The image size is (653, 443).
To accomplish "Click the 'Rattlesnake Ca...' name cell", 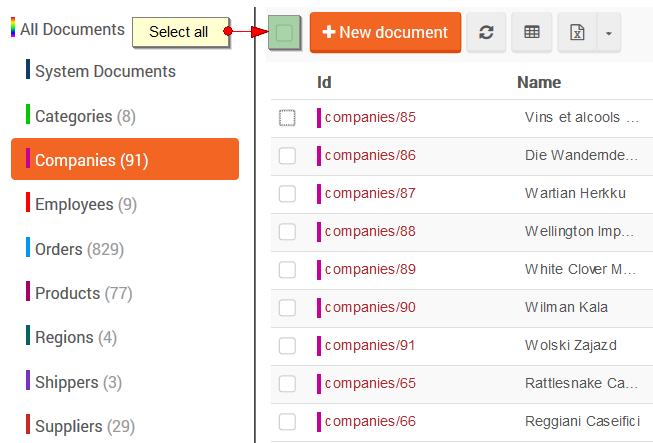I will click(x=581, y=383).
